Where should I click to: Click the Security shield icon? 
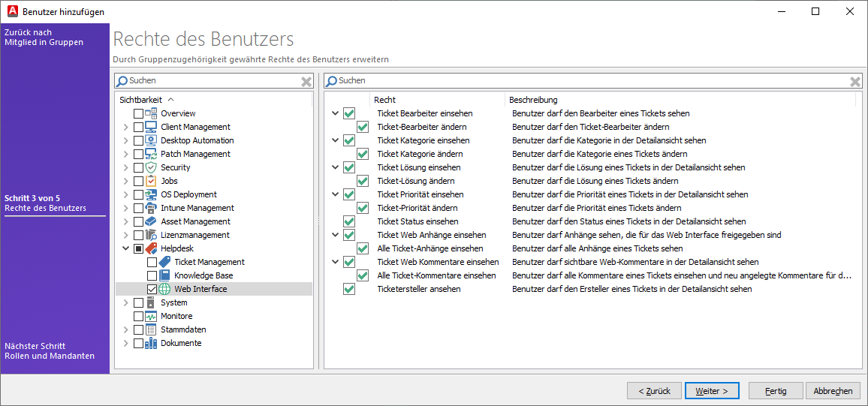click(x=151, y=167)
